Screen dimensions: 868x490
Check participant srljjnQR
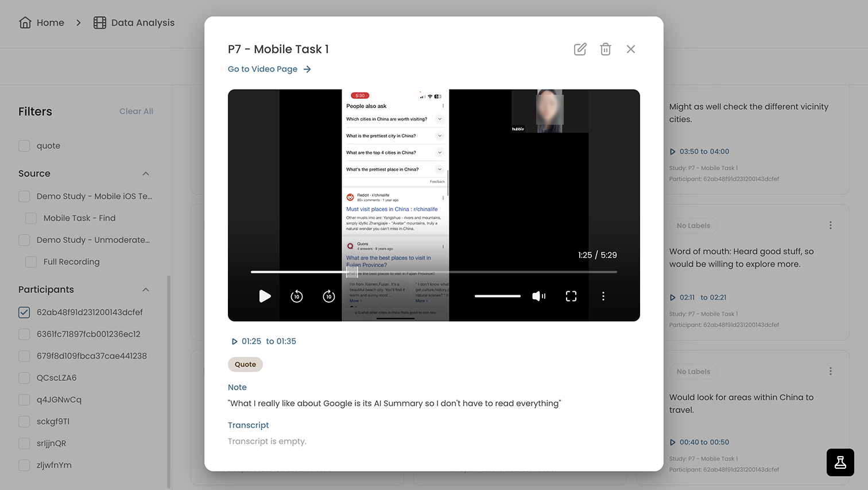24,443
